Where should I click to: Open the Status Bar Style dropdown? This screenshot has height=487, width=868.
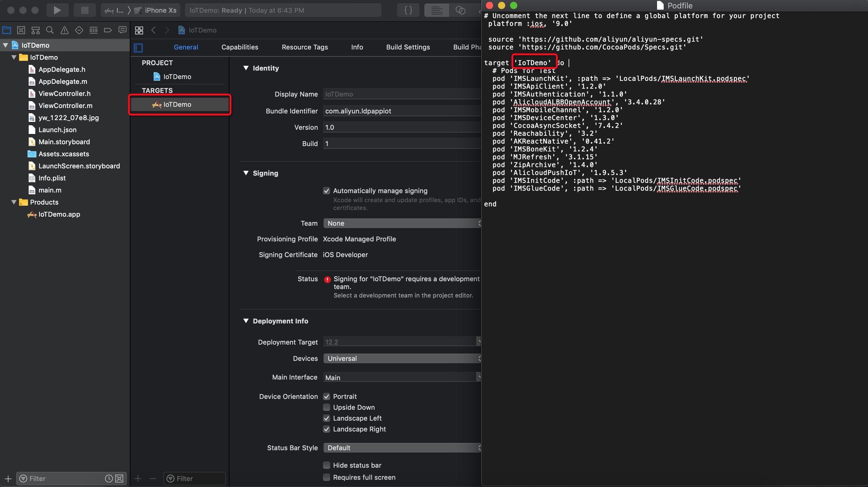coord(402,447)
